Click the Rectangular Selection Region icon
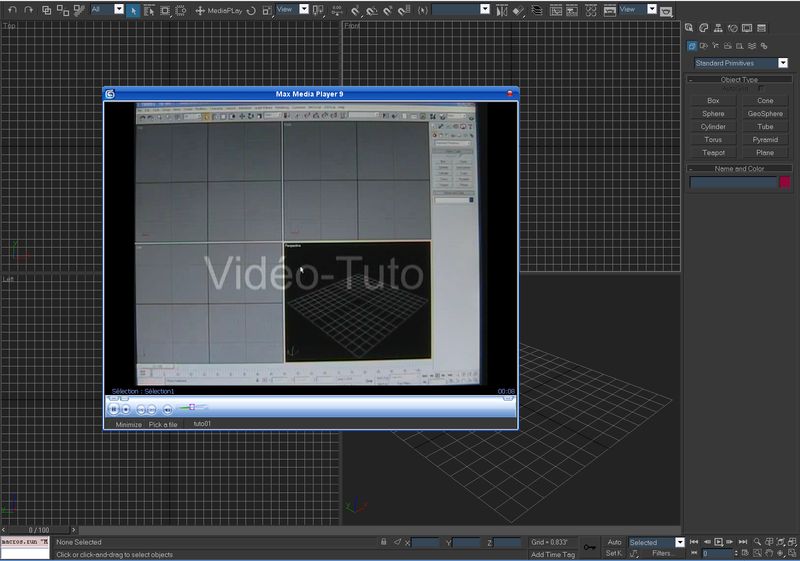 [x=165, y=10]
